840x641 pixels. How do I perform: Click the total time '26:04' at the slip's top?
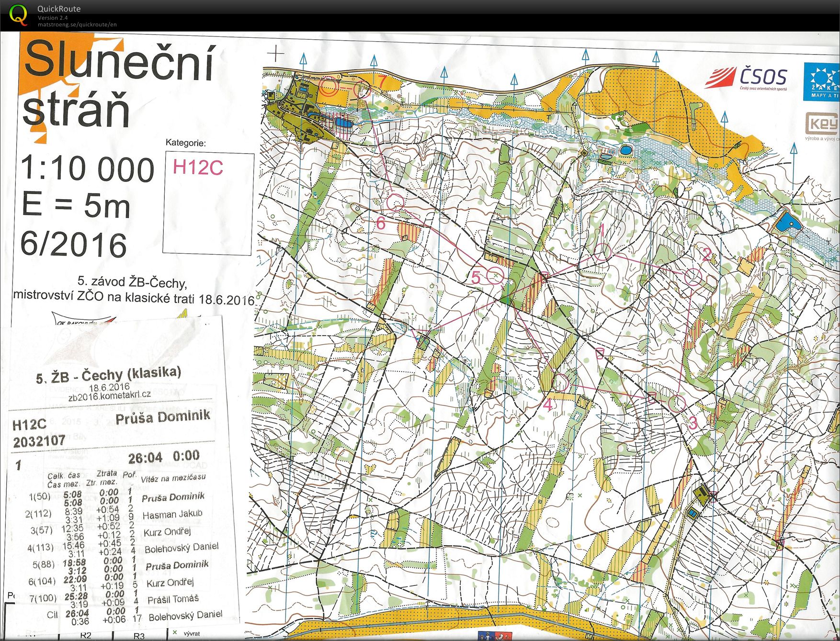[145, 458]
